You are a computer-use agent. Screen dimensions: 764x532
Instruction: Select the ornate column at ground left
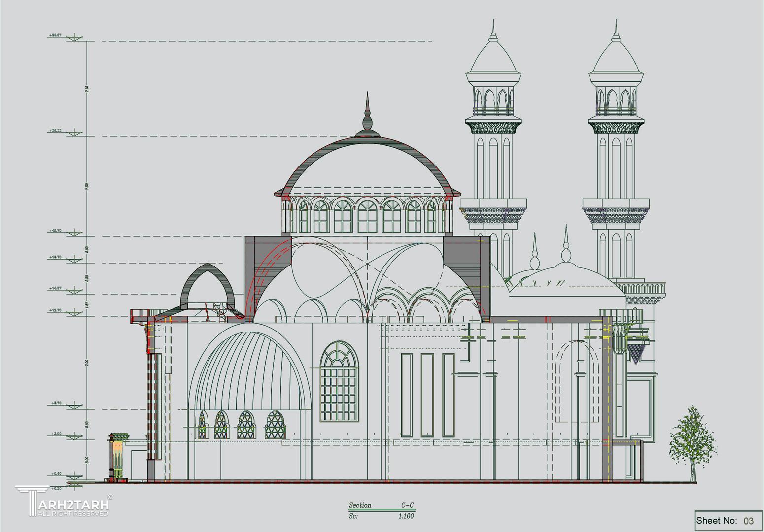click(x=117, y=457)
